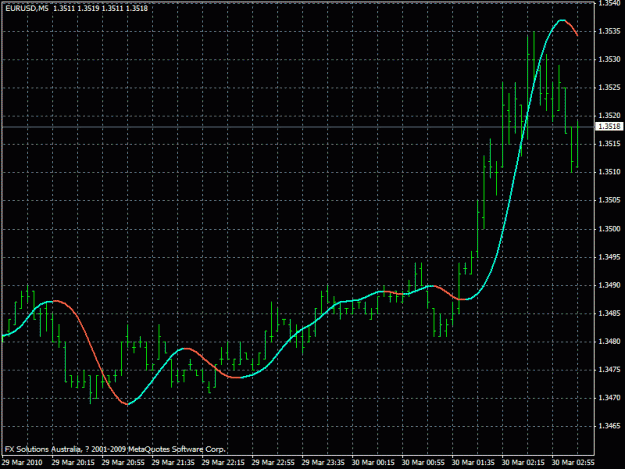The image size is (625, 469).
Task: Click the 1.3505 price axis label
Action: [x=610, y=200]
